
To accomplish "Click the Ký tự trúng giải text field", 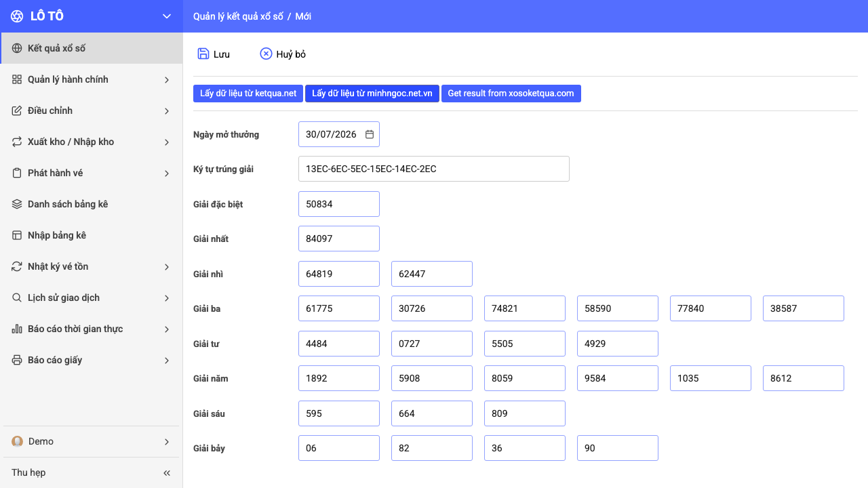I will (434, 169).
